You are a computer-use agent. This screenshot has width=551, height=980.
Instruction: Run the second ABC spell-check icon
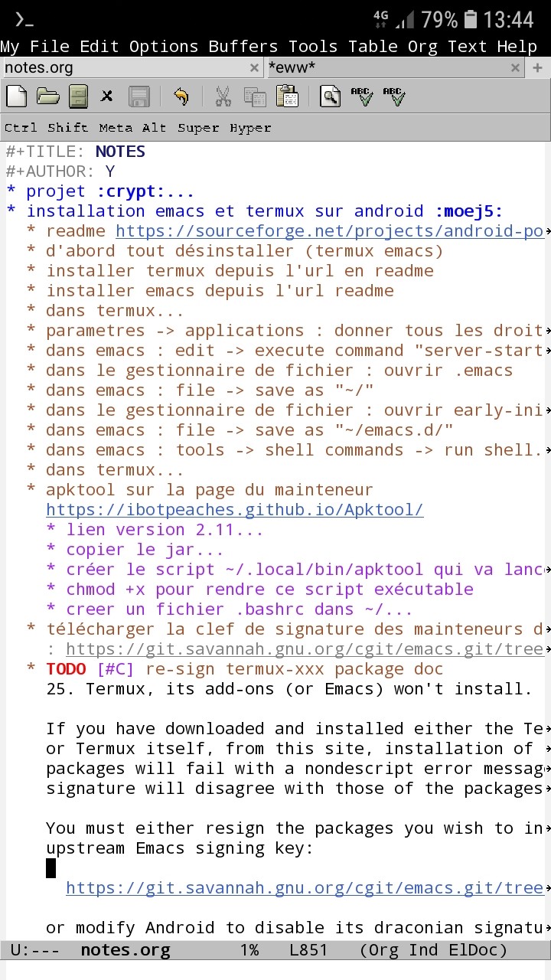tap(393, 96)
